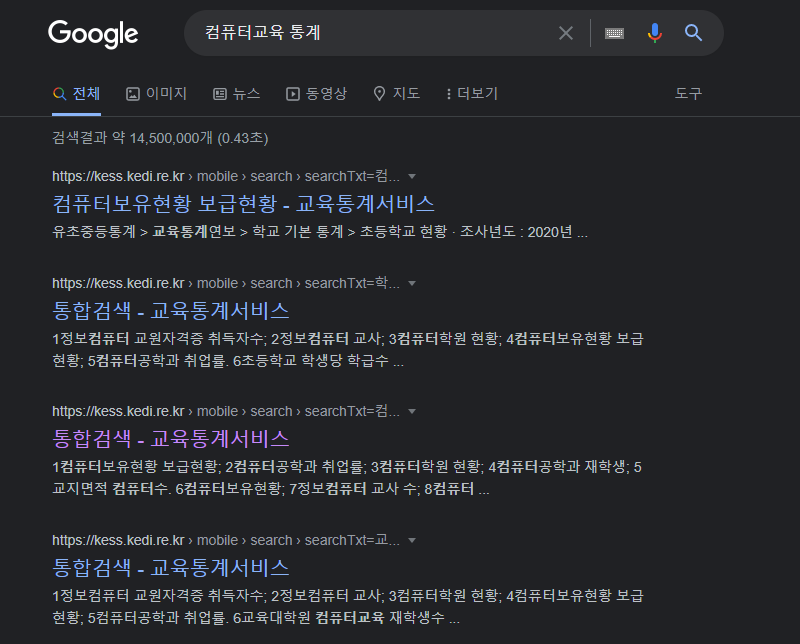Expand dropdown arrow beside searchTxt=교 URL

click(412, 540)
